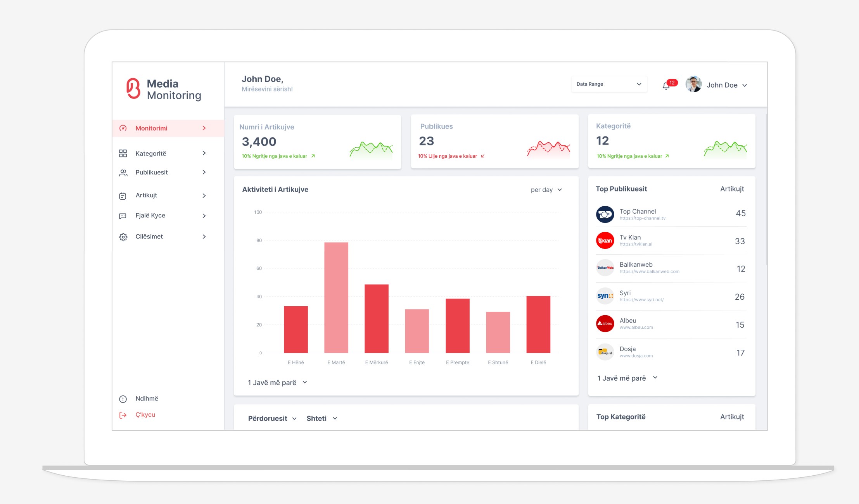The height and width of the screenshot is (504, 859).
Task: Click the Tv Klan logo icon
Action: click(x=605, y=241)
